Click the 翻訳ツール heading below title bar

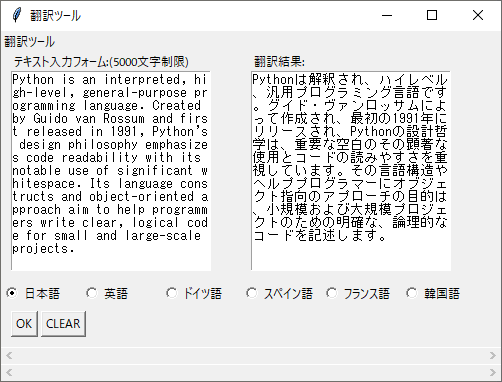29,42
